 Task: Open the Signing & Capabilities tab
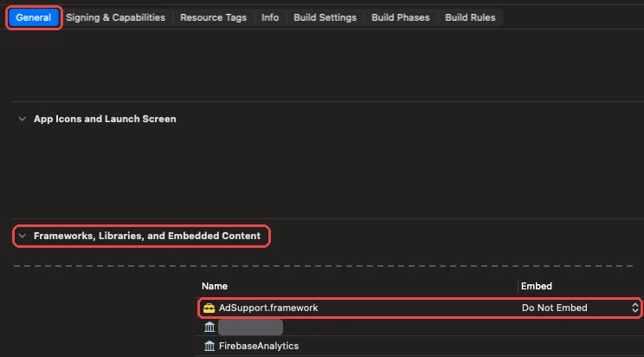point(115,17)
